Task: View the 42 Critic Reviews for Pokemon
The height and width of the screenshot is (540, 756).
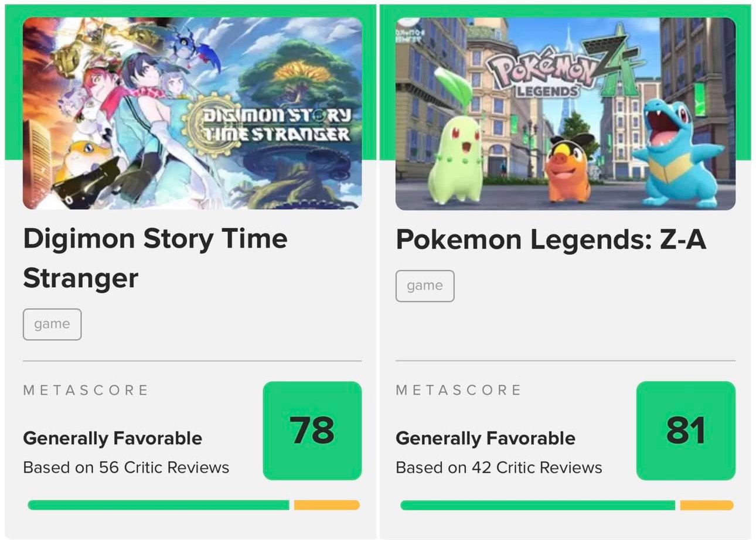Action: click(499, 467)
